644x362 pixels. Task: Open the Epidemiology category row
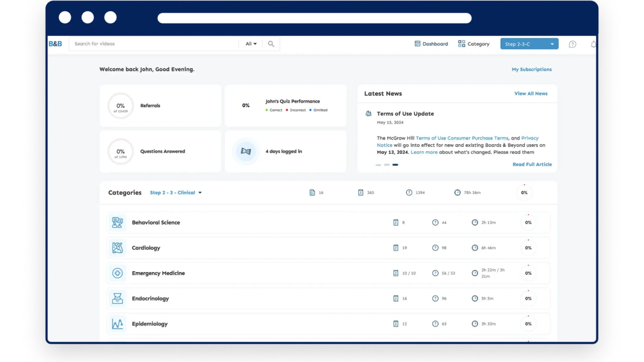point(329,324)
